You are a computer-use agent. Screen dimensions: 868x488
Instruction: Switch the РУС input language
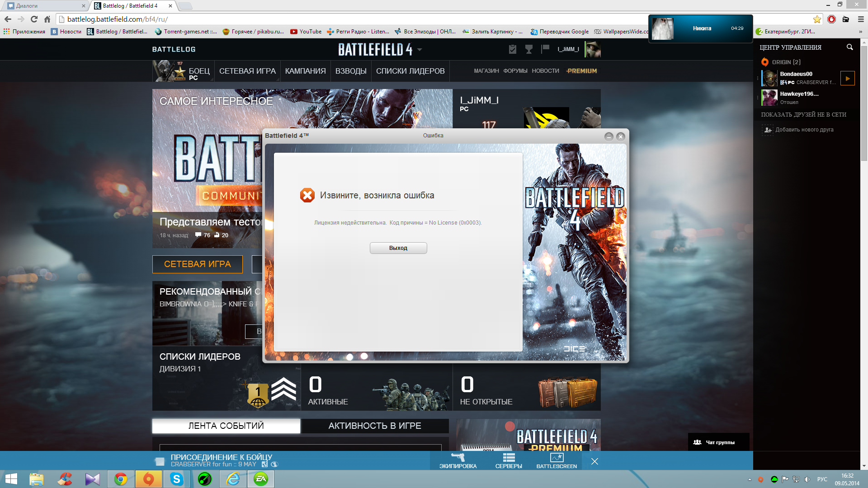[822, 479]
